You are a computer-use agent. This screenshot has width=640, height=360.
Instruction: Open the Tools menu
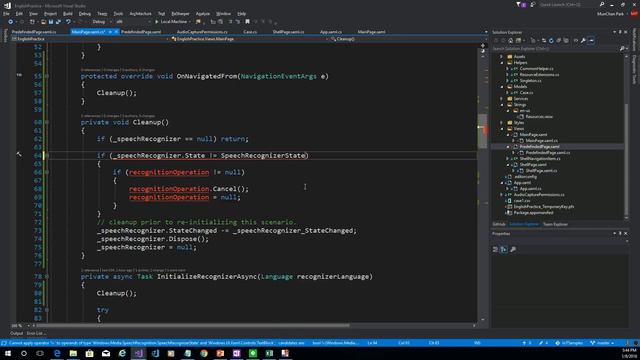pos(118,13)
